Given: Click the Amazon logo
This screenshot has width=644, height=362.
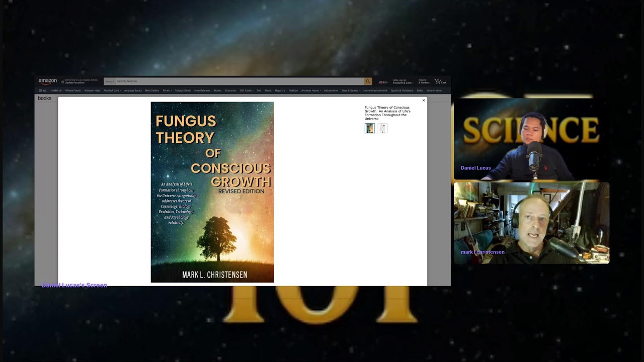Looking at the screenshot, I should point(48,81).
